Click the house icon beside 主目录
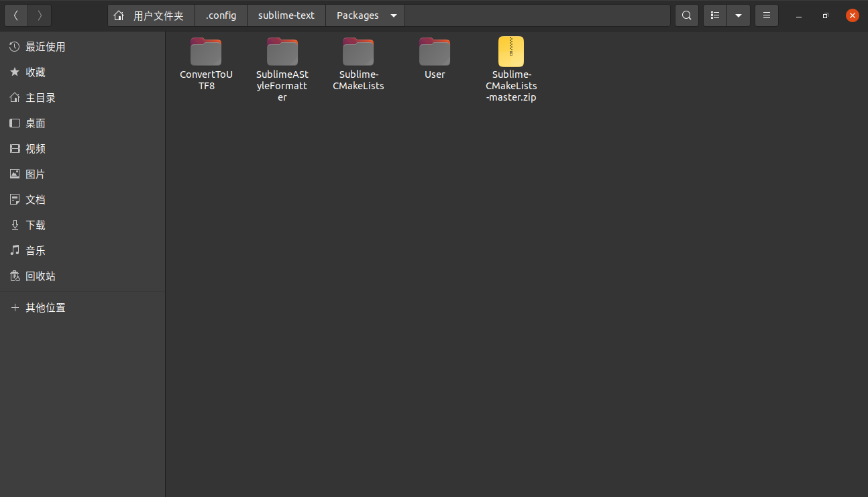 tap(15, 98)
